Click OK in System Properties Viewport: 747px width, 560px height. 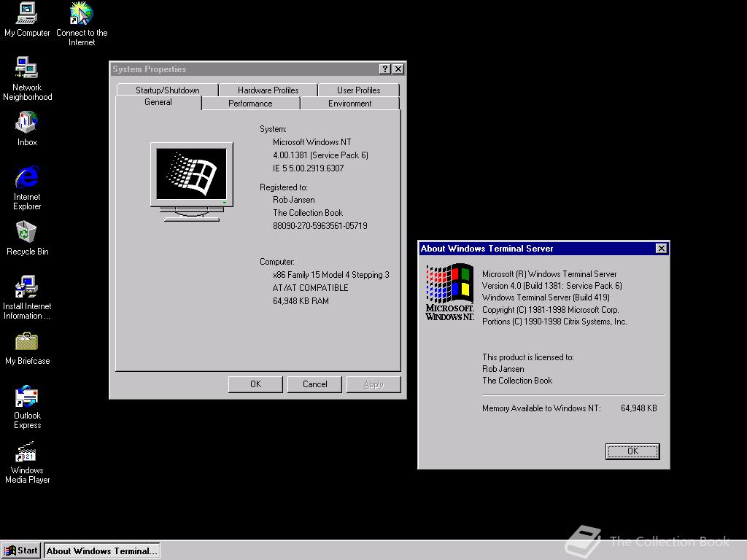point(255,384)
